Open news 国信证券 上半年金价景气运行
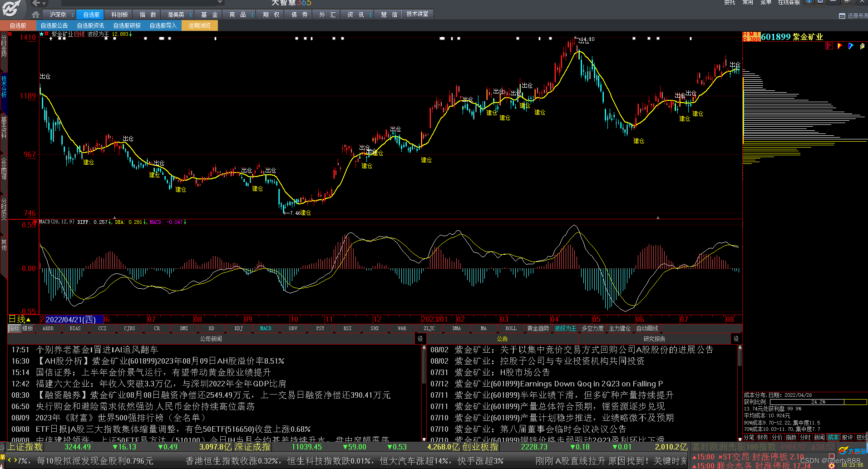 pos(153,372)
